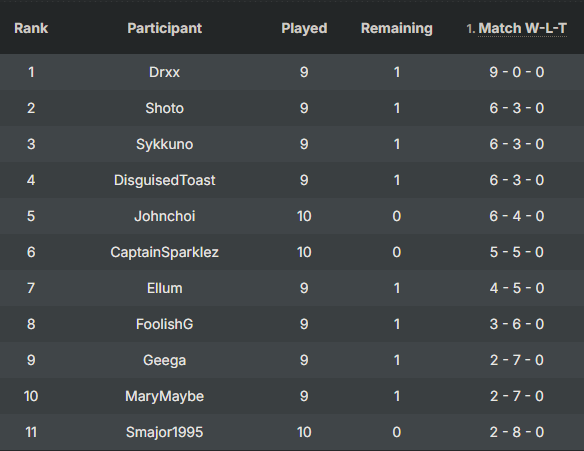Screen dimensions: 584x451
Task: Click Smajor1995's 2 - 8 - 0 record
Action: coord(517,432)
